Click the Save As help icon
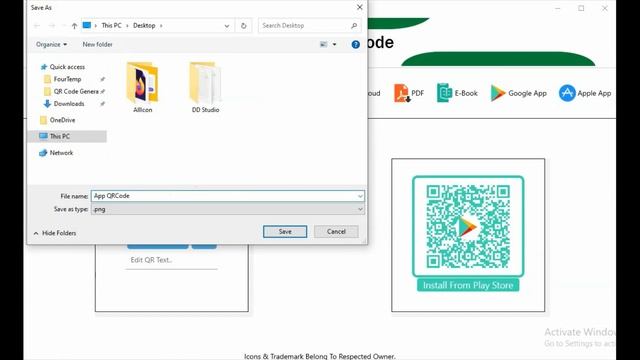Screen dimensions: 640x360 coord(356,44)
